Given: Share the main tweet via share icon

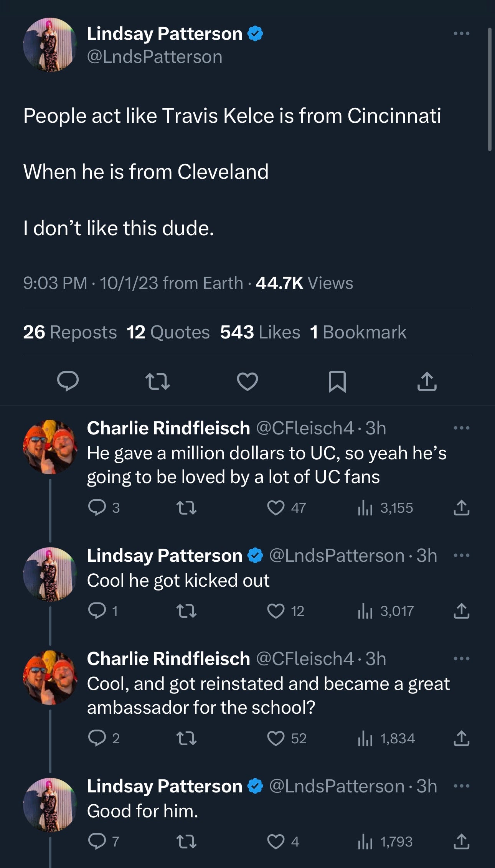Looking at the screenshot, I should pos(427,381).
